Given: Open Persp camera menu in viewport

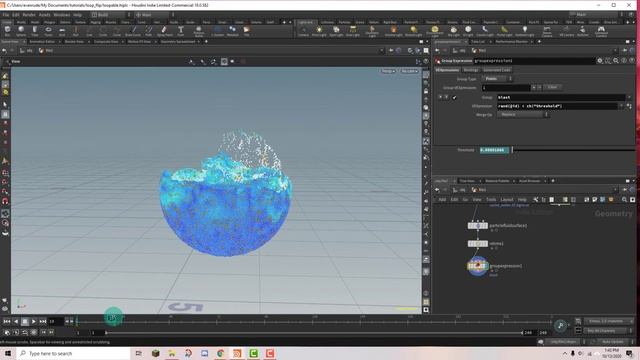Looking at the screenshot, I should click(x=388, y=71).
